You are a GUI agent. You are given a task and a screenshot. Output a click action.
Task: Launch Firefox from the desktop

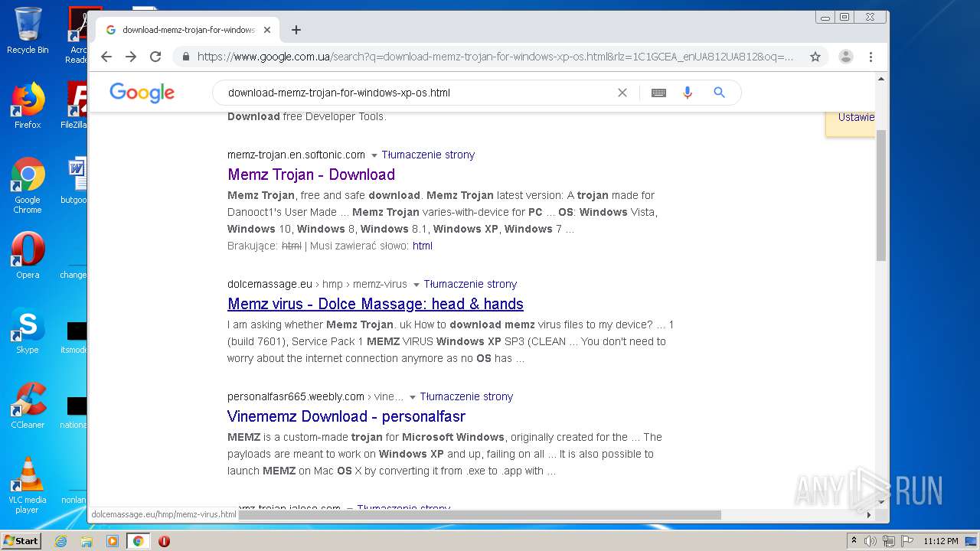[28, 106]
